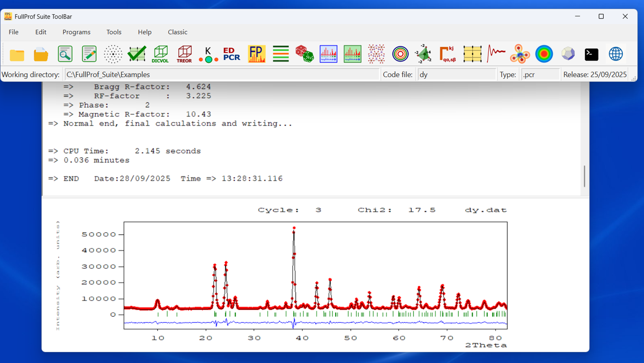Viewport: 644px width, 363px height.
Task: Click the Code file field showing dy
Action: (456, 75)
